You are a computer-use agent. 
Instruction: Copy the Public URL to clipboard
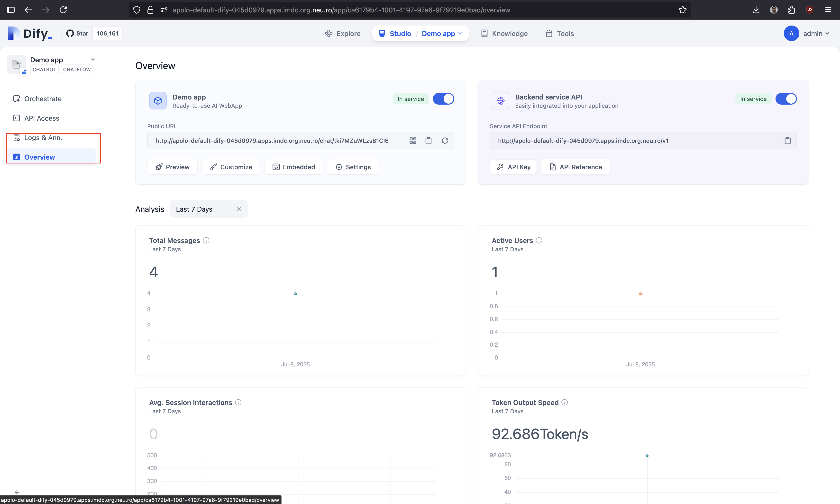coord(429,141)
